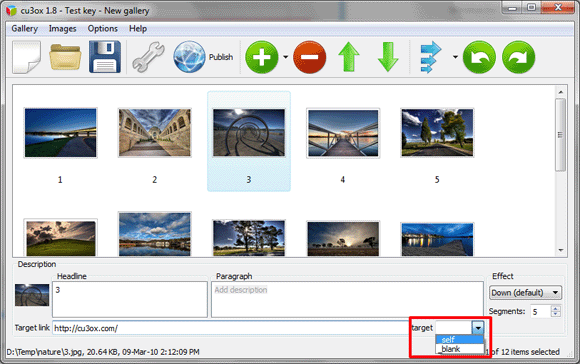The height and width of the screenshot is (364, 580).
Task: Decrease Segments value with down stepper
Action: point(556,314)
